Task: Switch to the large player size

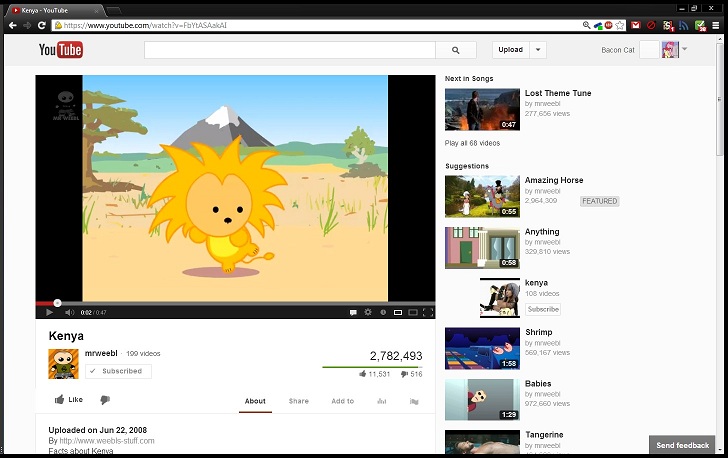Action: click(413, 312)
